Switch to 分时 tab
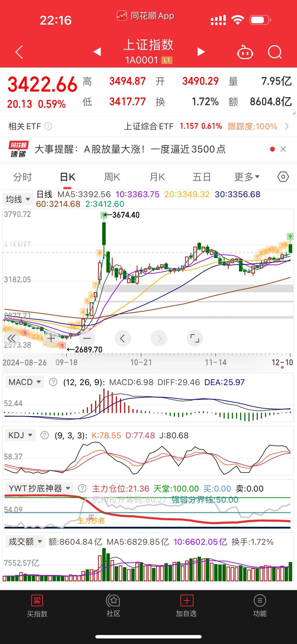Viewport: 297px width, 644px height. coord(23,177)
